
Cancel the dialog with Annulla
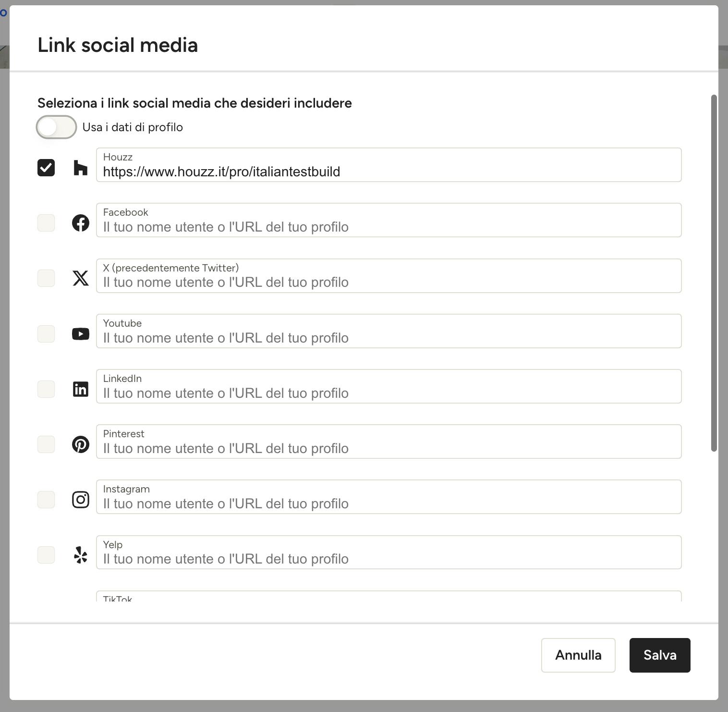pyautogui.click(x=578, y=655)
